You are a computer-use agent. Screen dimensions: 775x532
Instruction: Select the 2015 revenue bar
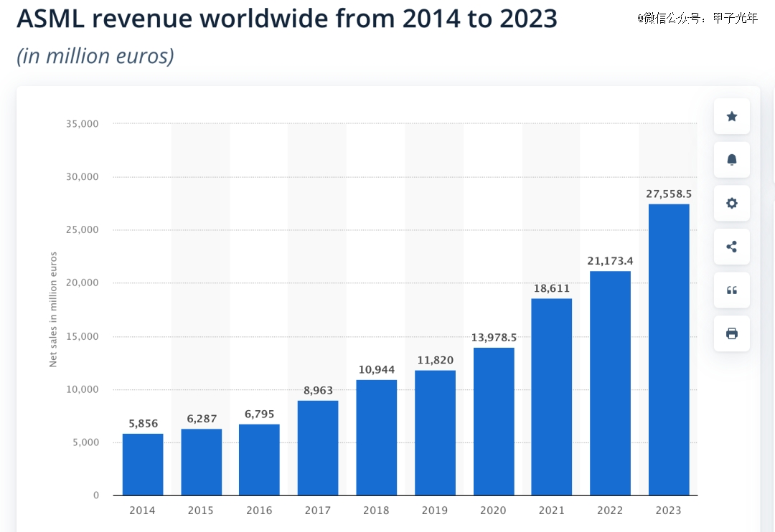(x=201, y=462)
